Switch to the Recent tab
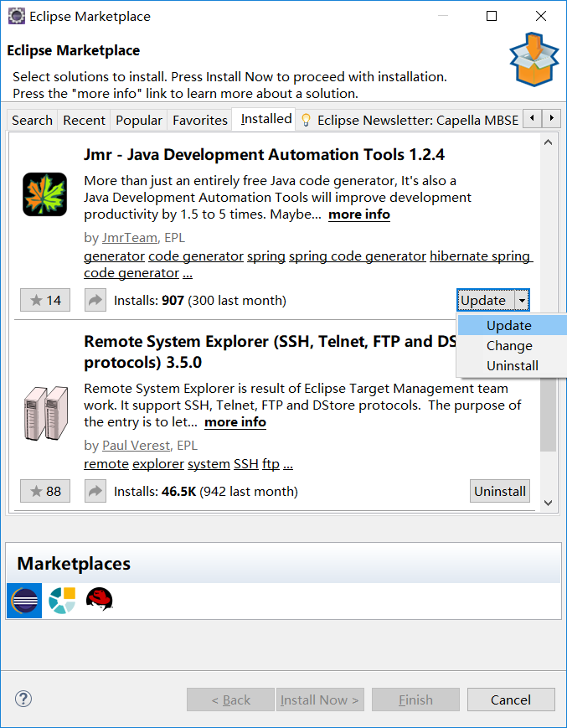The width and height of the screenshot is (567, 728). pyautogui.click(x=84, y=121)
